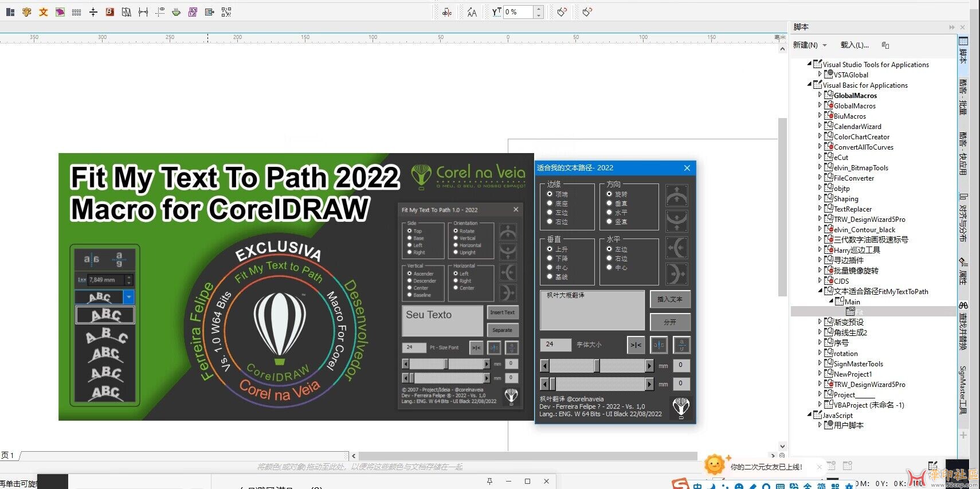The height and width of the screenshot is (489, 980).
Task: Click the purple grid macro toolbar icon
Action: click(x=193, y=12)
